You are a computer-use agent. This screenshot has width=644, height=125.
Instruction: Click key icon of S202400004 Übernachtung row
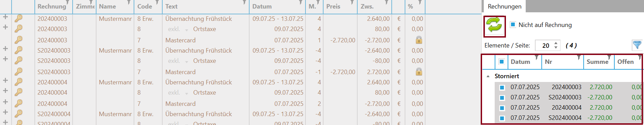pos(18,114)
